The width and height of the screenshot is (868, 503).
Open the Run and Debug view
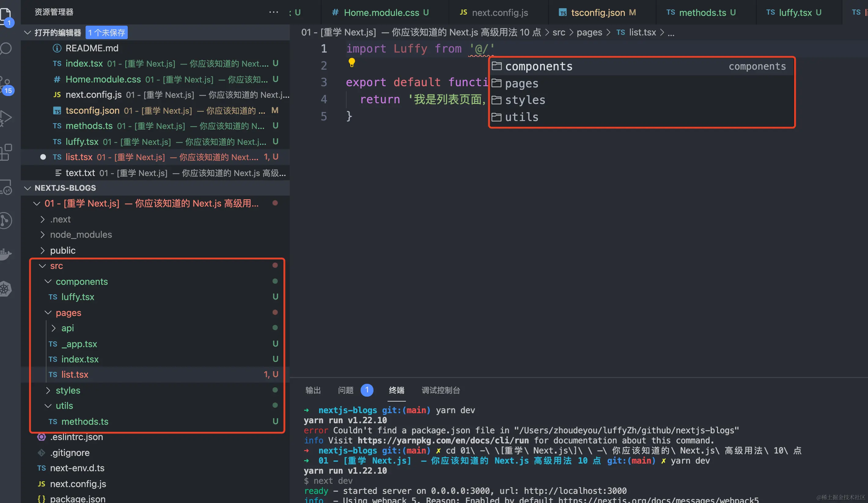pyautogui.click(x=6, y=118)
